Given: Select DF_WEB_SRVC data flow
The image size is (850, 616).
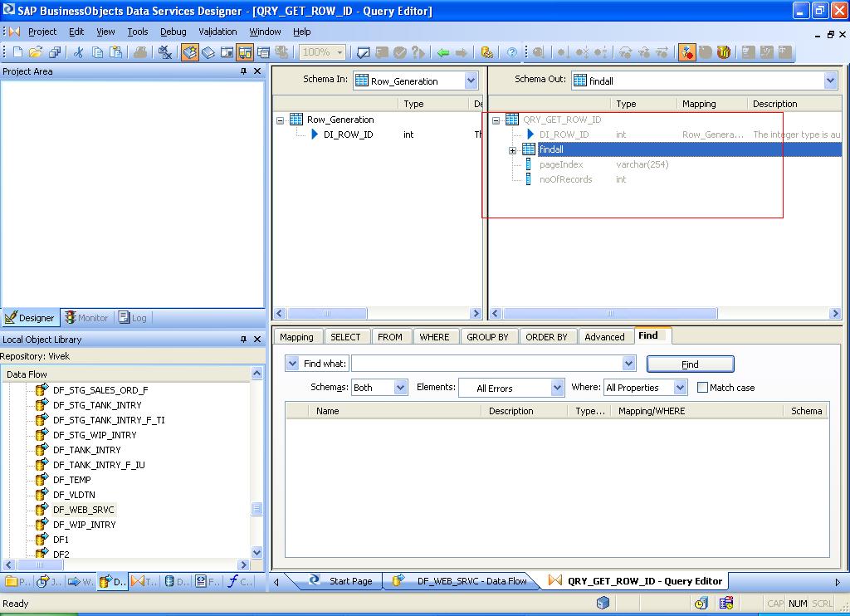Looking at the screenshot, I should coord(84,510).
